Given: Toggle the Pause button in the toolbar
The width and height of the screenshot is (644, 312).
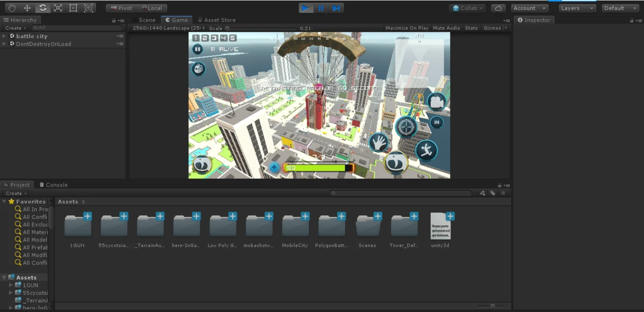Looking at the screenshot, I should 321,8.
